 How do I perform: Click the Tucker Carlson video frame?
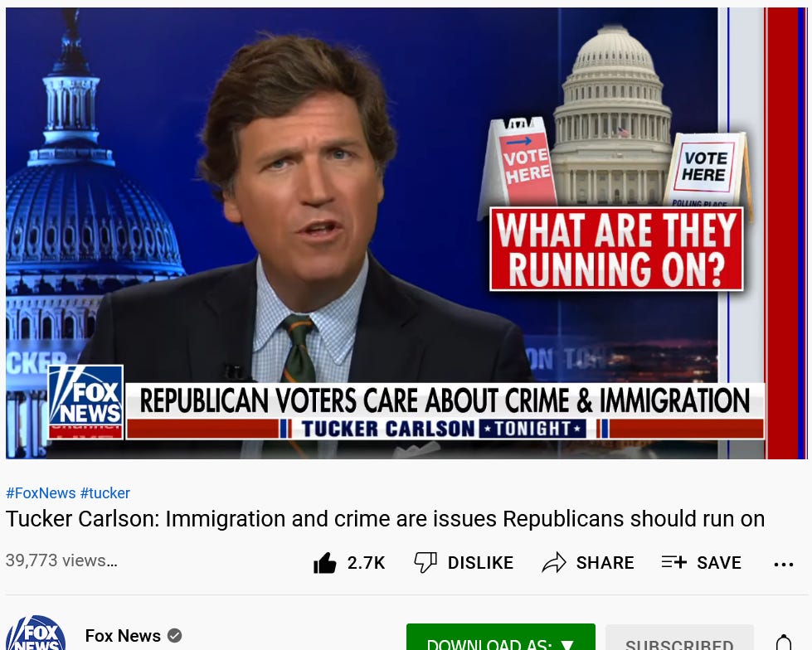coord(406,233)
